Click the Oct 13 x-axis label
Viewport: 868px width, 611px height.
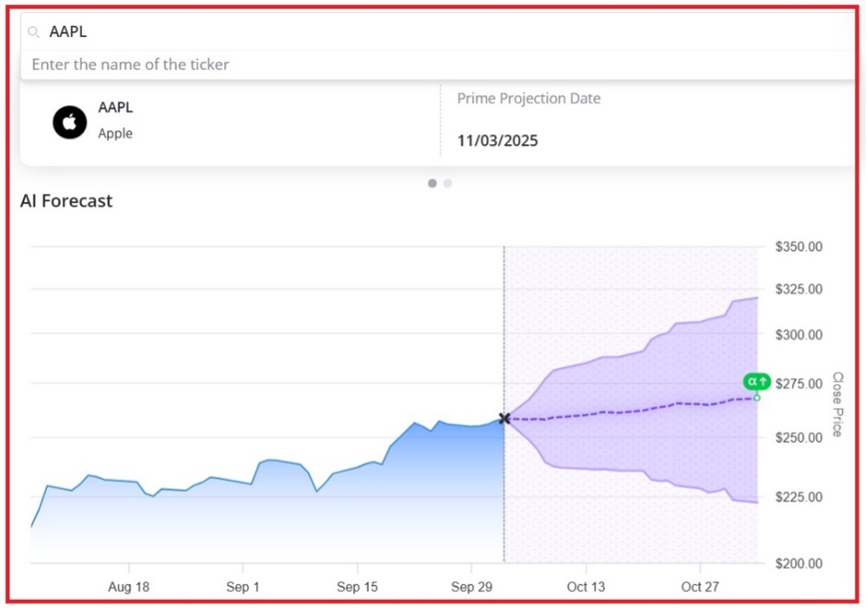point(586,587)
